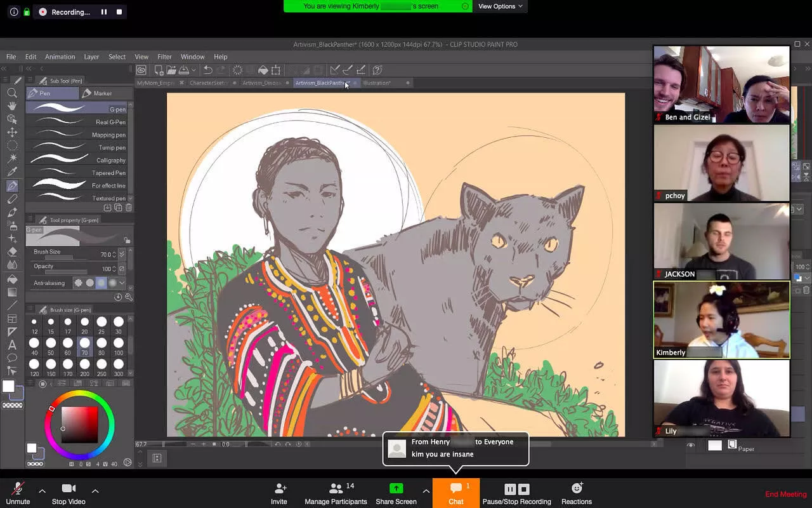
Task: Delete sub tool with trash icon
Action: [x=129, y=208]
